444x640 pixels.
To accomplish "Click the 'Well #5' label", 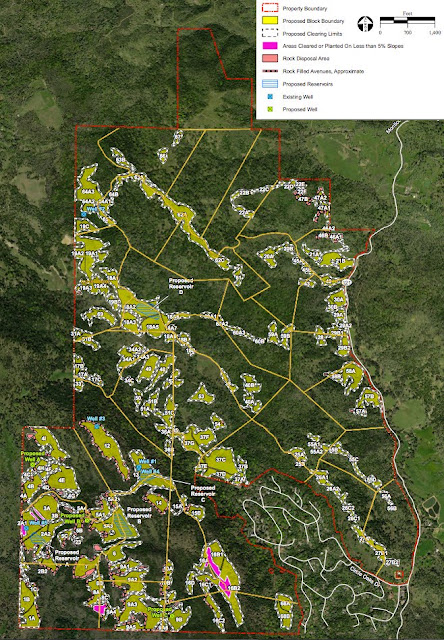I will (x=38, y=523).
